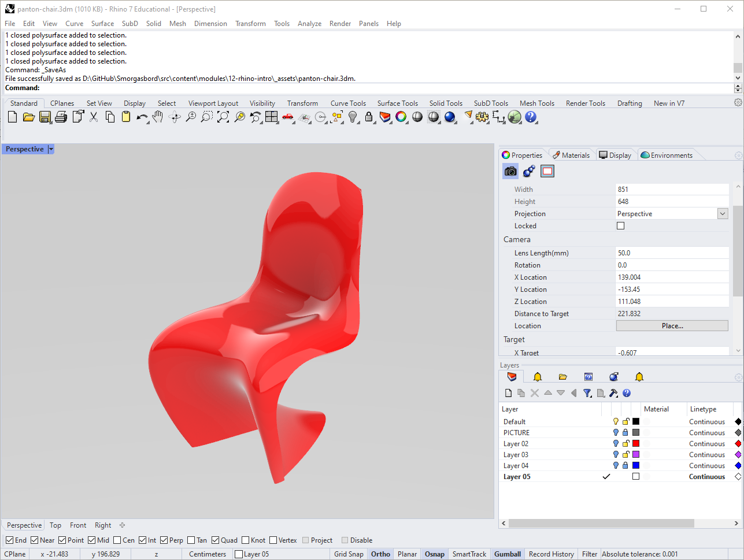This screenshot has height=560, width=744.
Task: Open the File menu
Action: pos(10,24)
